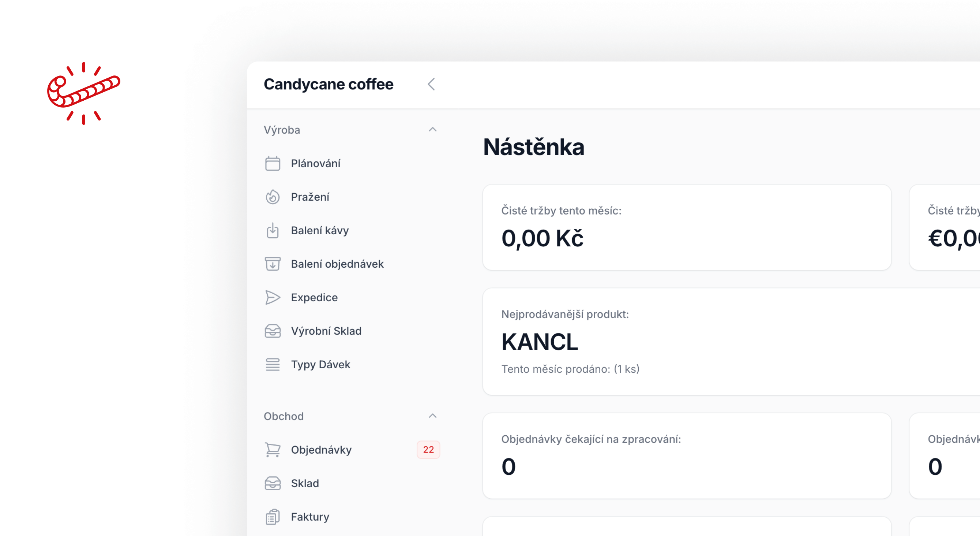Click the red 22 orders badge

pyautogui.click(x=428, y=450)
